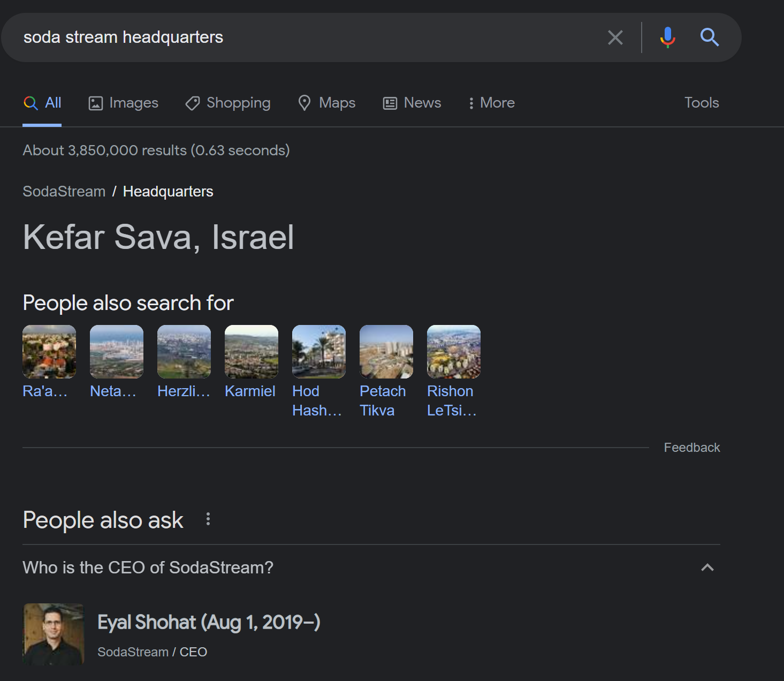Open the three-dot menu beside People also ask
Viewport: 784px width, 681px height.
click(208, 519)
